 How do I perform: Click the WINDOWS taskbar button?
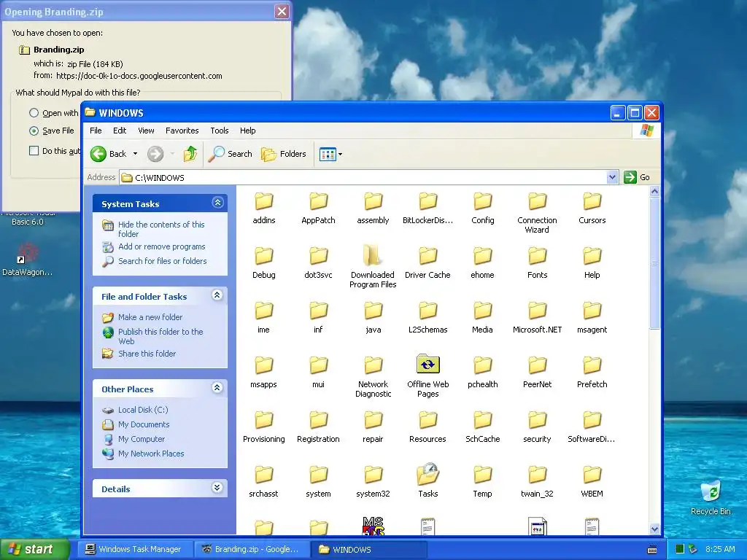point(369,550)
